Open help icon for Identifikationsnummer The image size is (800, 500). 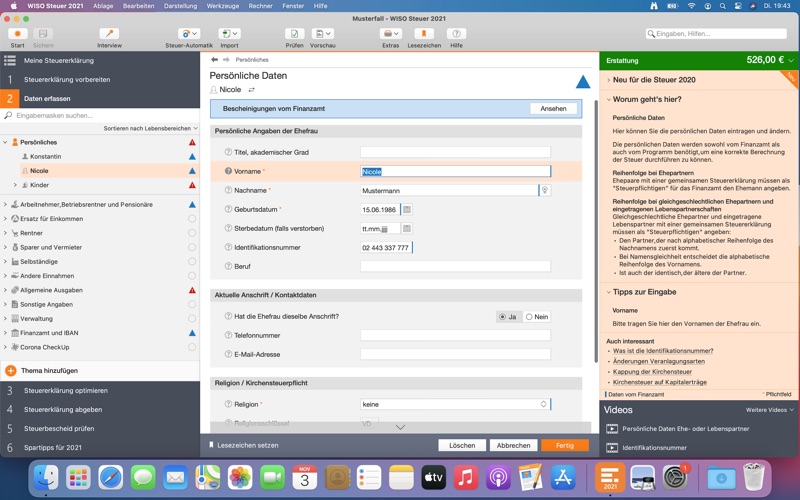228,247
